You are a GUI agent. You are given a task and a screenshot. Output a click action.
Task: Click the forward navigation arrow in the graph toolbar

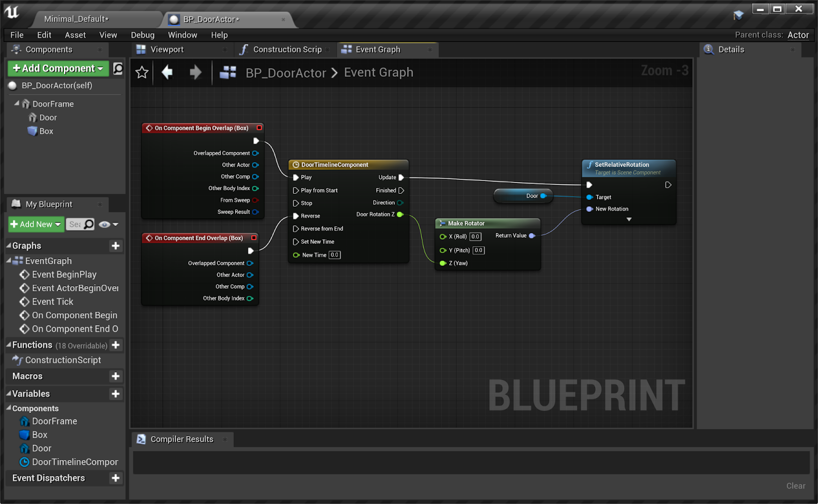pos(195,73)
